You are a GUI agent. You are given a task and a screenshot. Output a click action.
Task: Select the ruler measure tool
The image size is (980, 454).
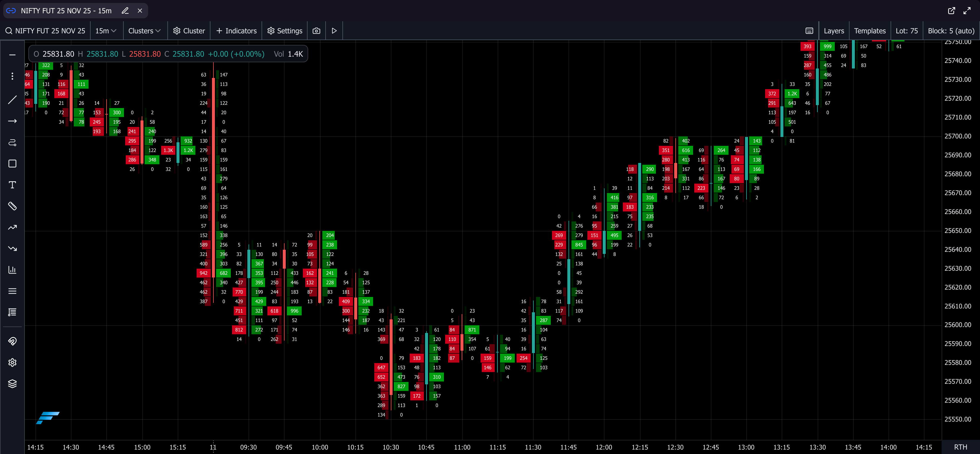[x=13, y=206]
